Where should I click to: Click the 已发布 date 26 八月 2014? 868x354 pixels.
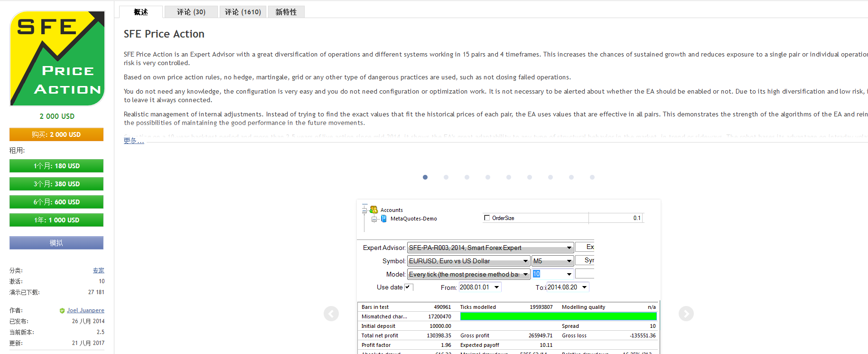tap(88, 321)
